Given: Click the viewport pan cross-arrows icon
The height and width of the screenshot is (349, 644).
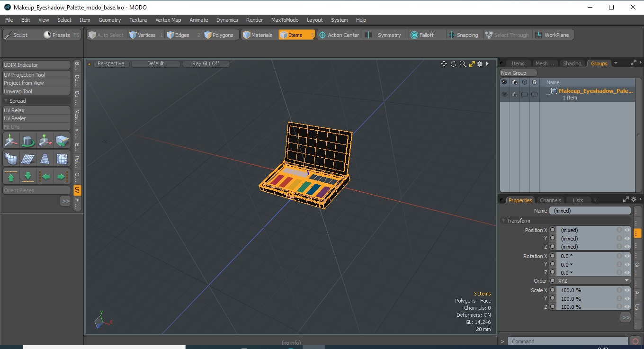Looking at the screenshot, I should tap(444, 64).
